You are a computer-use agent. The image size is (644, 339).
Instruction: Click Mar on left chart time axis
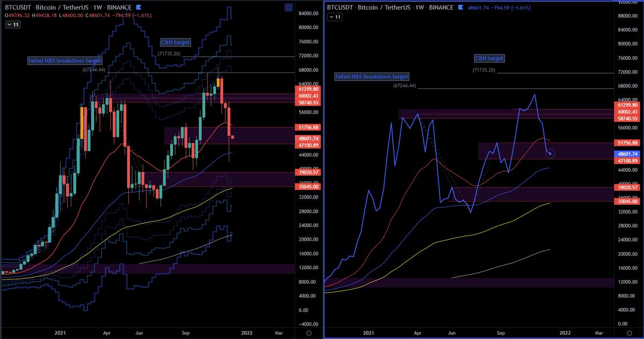[279, 333]
